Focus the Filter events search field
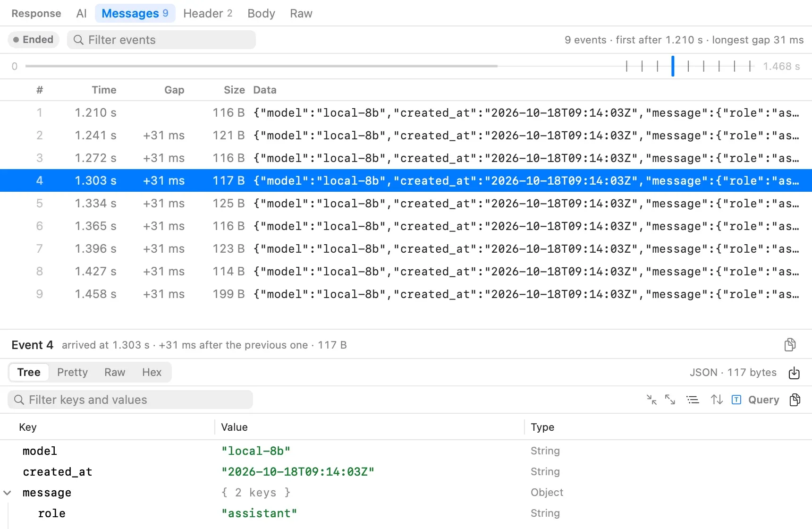The height and width of the screenshot is (529, 812). click(161, 40)
